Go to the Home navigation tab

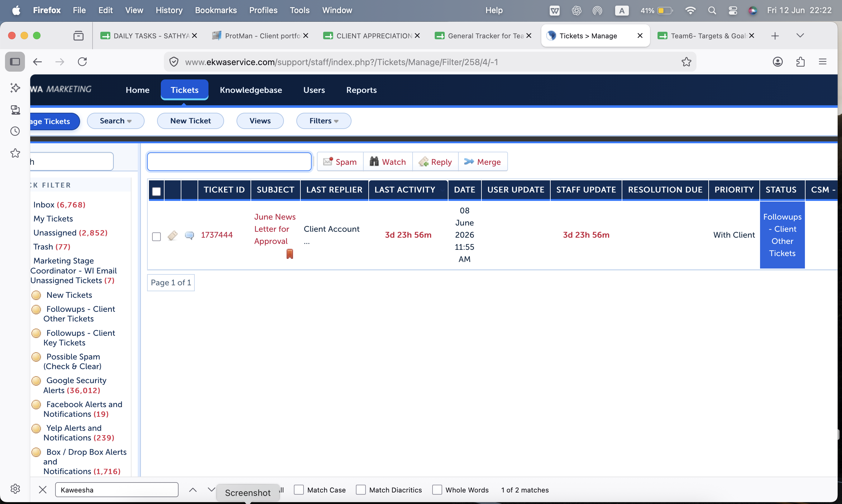coord(137,90)
